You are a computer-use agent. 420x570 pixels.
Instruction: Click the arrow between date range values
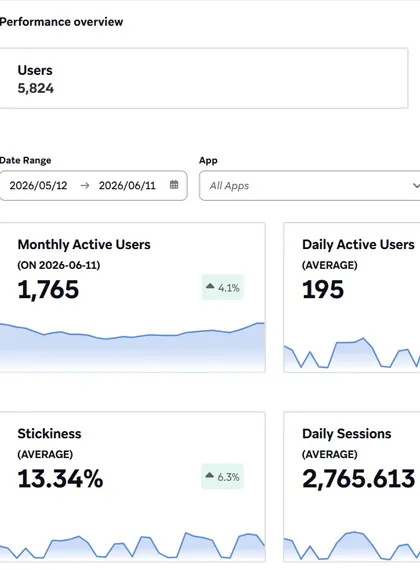pos(85,186)
